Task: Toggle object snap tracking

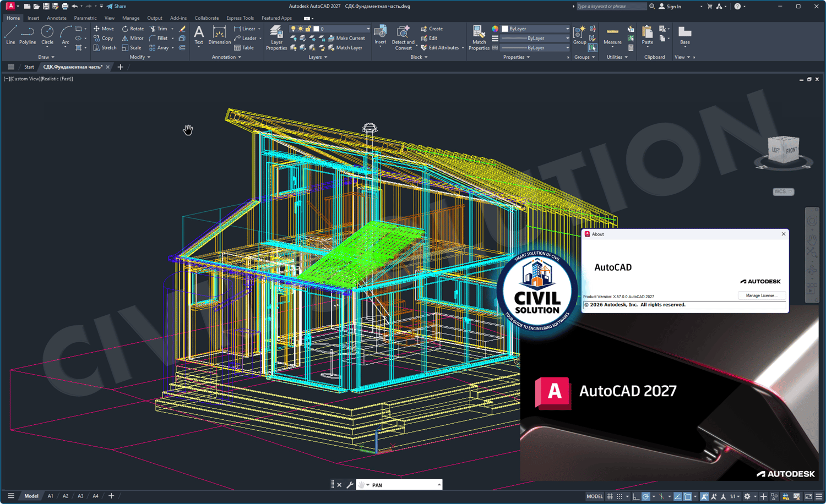Action: pyautogui.click(x=678, y=496)
